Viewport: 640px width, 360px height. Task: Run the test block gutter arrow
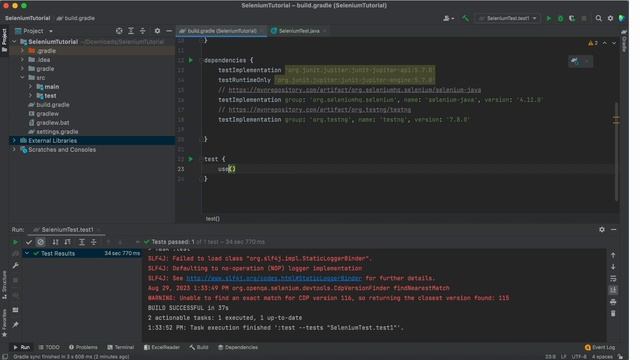click(x=191, y=159)
